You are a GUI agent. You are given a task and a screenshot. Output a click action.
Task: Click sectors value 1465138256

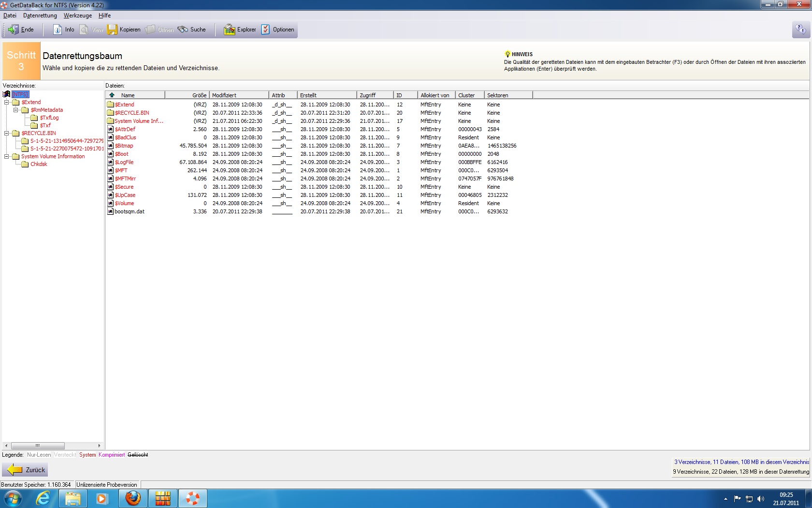[502, 146]
